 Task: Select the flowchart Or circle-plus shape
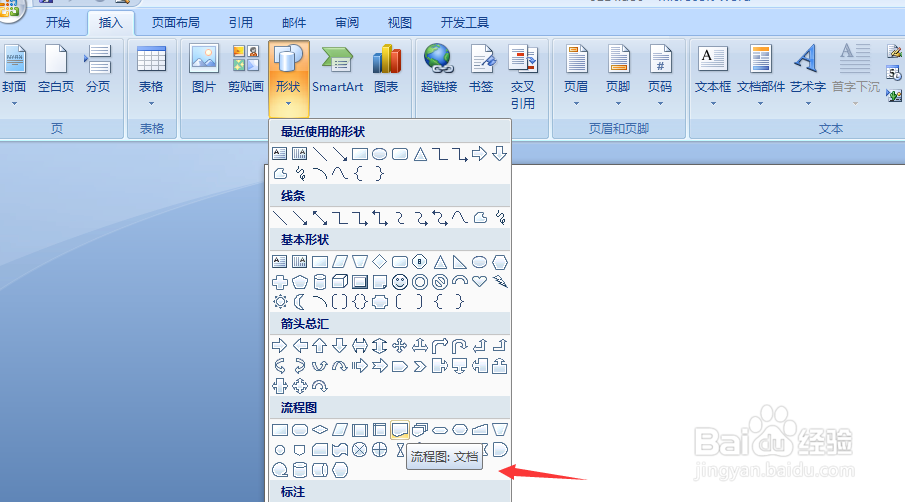click(x=380, y=449)
